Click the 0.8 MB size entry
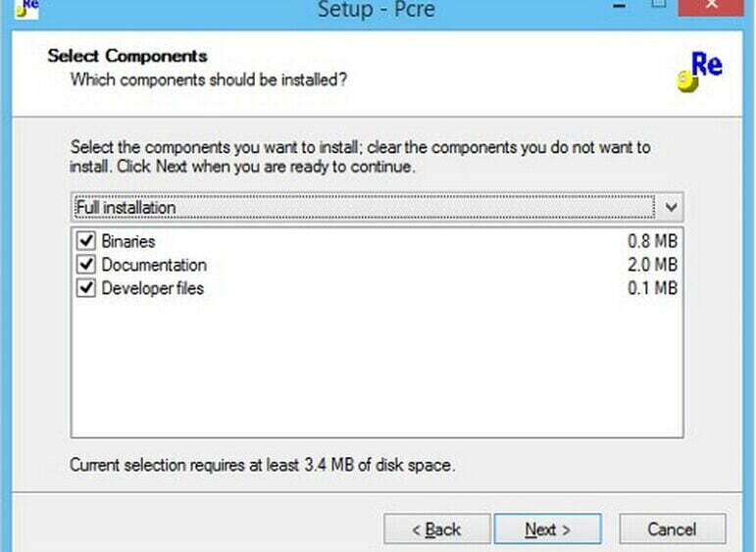The width and height of the screenshot is (756, 552). click(652, 240)
